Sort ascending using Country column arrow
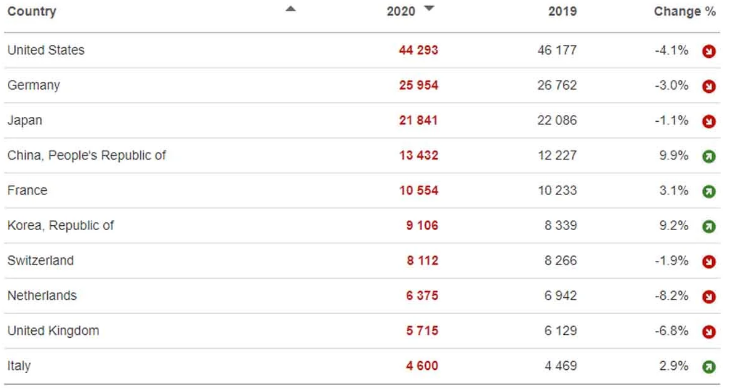730x389 pixels. tap(291, 8)
